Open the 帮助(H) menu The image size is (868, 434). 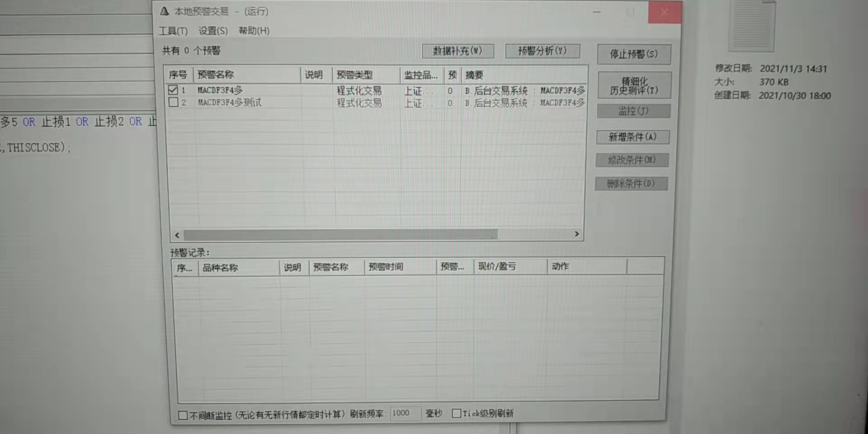coord(254,31)
